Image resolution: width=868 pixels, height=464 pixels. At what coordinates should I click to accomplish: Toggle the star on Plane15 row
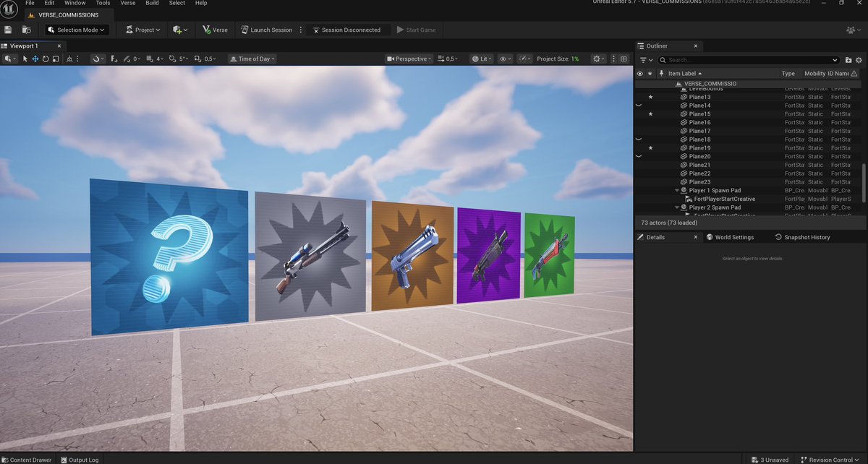[650, 114]
